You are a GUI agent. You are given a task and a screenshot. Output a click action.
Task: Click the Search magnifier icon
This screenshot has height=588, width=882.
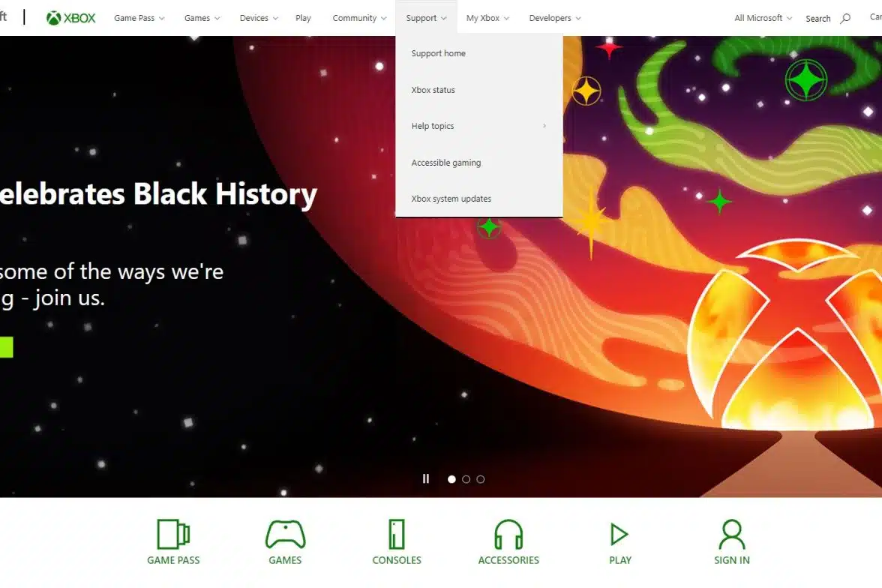(x=844, y=19)
